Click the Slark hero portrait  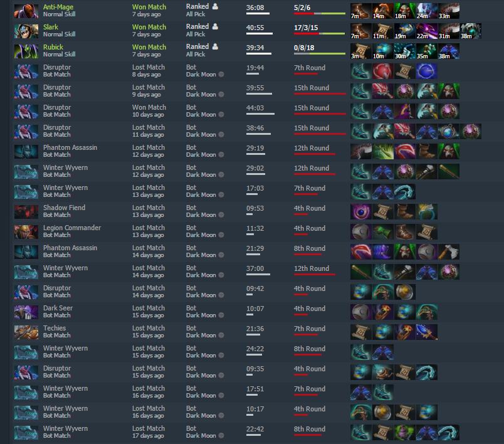click(26, 31)
